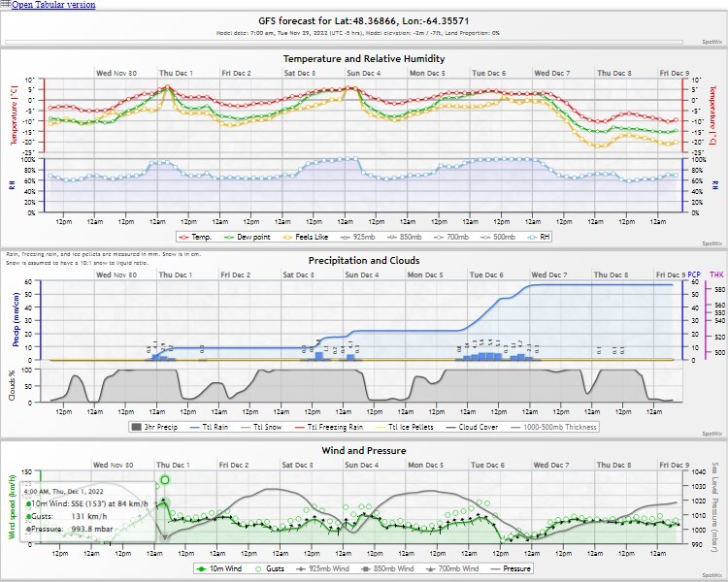This screenshot has width=728, height=582.
Task: Click the THK axis label
Action: (716, 275)
